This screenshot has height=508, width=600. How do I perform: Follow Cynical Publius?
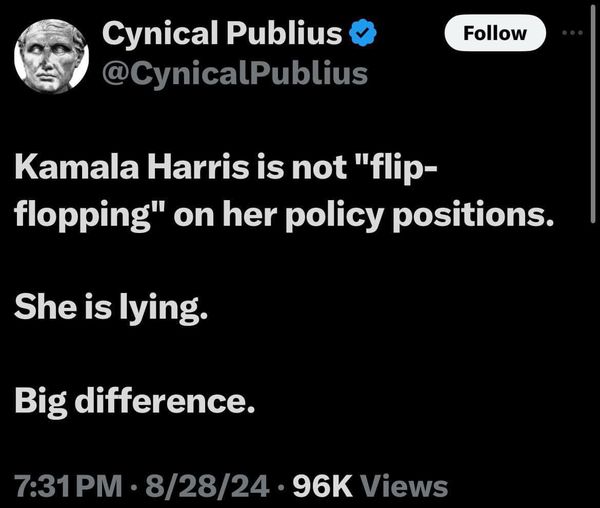point(495,33)
